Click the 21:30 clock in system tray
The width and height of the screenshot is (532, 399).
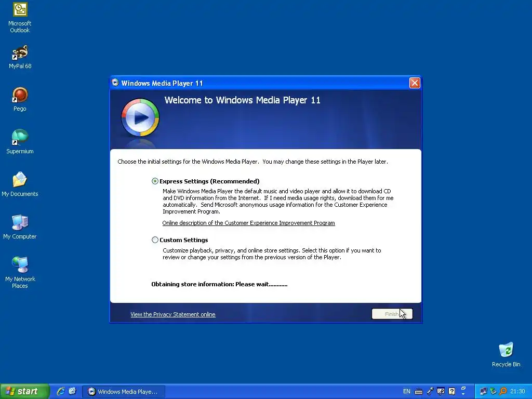pos(517,392)
